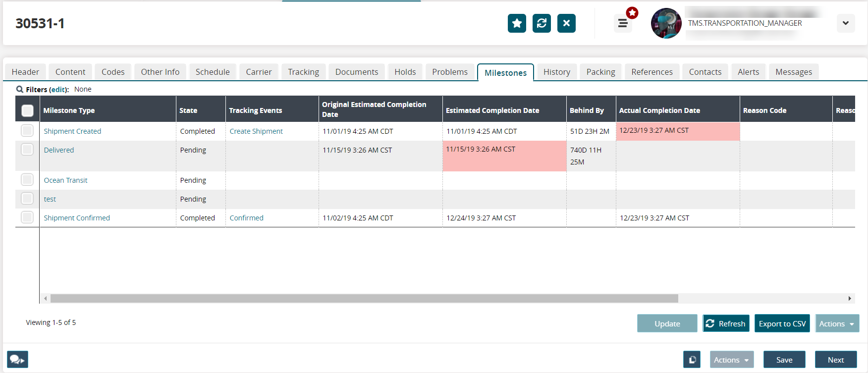The width and height of the screenshot is (868, 373).
Task: Select the Milestones tab
Action: coord(506,72)
